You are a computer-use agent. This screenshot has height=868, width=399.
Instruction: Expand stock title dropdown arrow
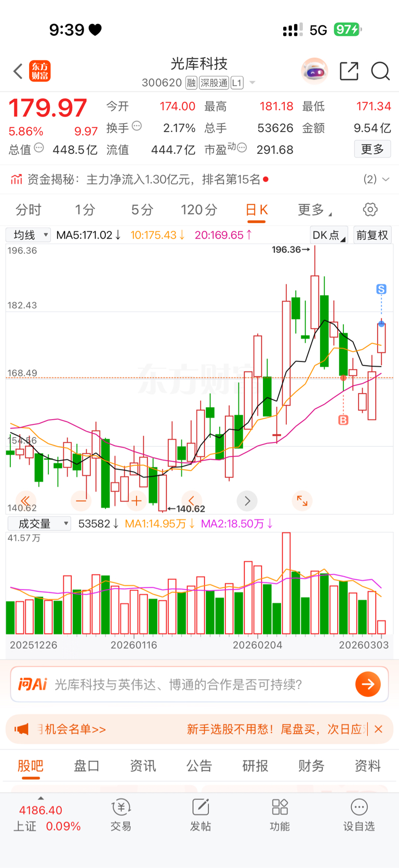click(x=252, y=83)
